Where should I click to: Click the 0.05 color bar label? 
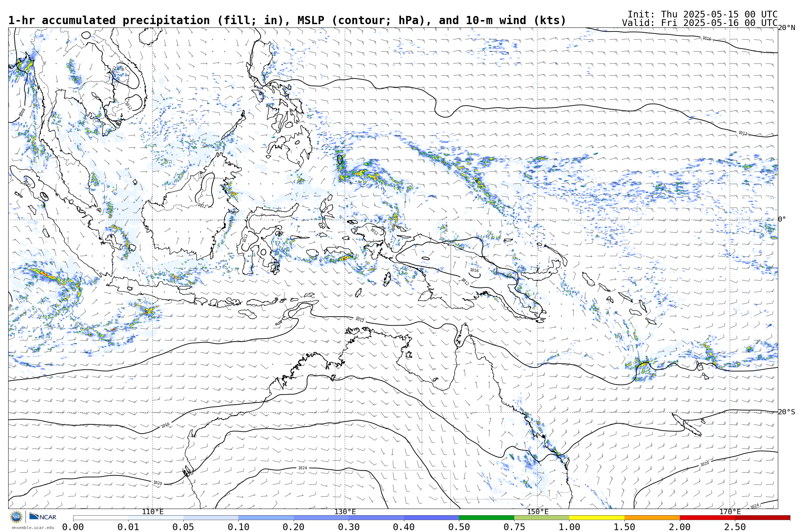tap(183, 527)
